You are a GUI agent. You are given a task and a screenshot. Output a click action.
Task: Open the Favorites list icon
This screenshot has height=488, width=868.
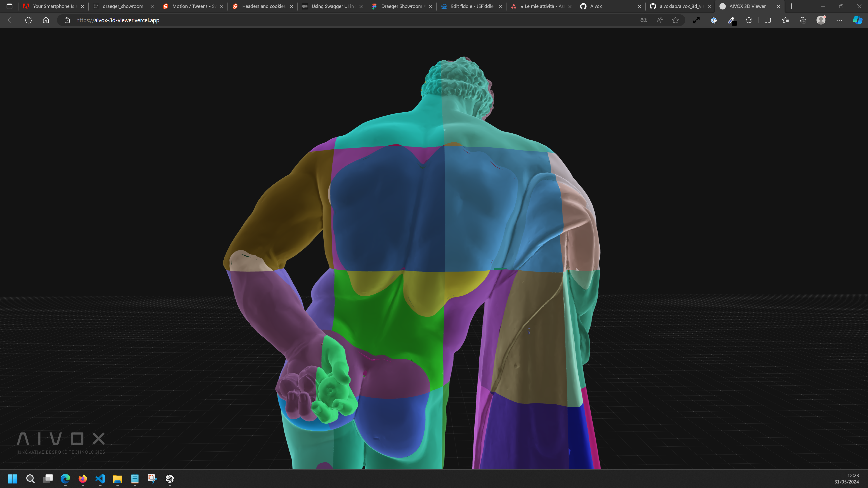pos(785,20)
